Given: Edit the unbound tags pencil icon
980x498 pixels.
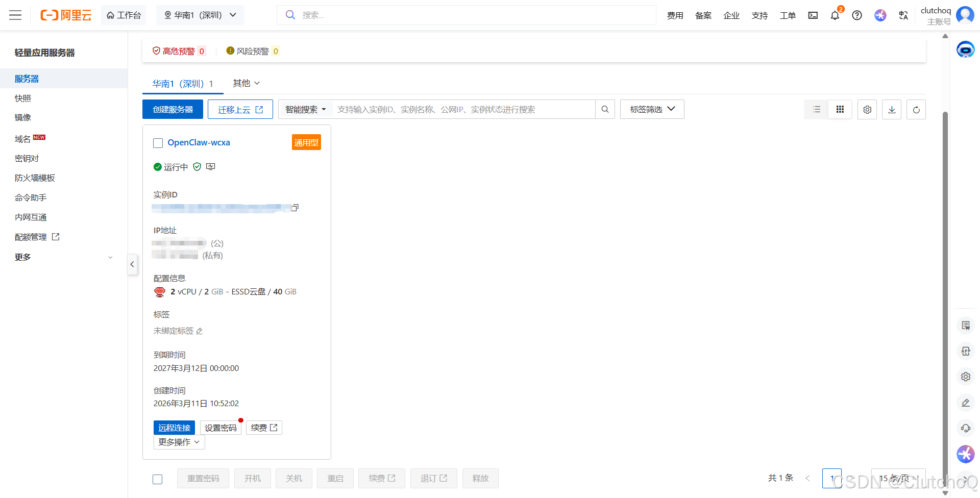Looking at the screenshot, I should [200, 331].
